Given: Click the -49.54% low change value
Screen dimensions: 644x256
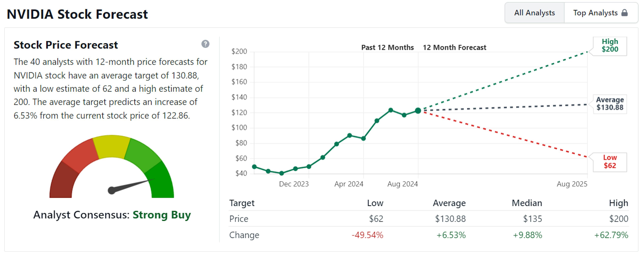Looking at the screenshot, I should [x=367, y=235].
